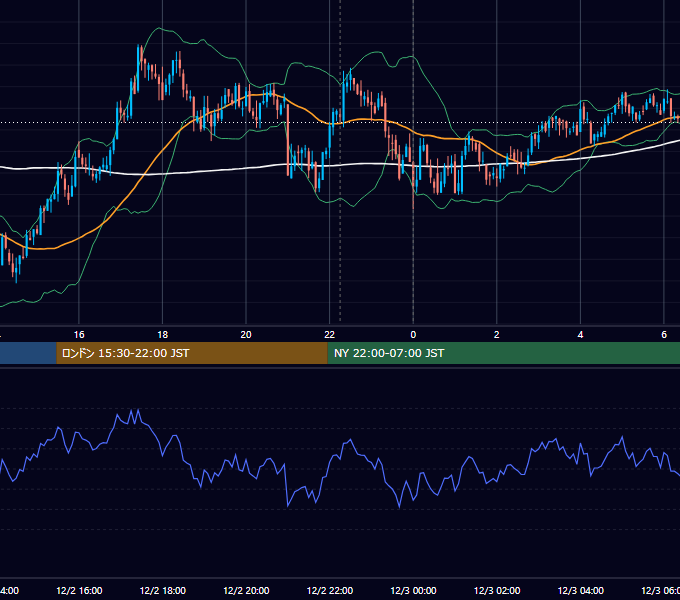Click the ロンドン 15:30-22:00 JST session bar
The width and height of the screenshot is (680, 600).
192,353
